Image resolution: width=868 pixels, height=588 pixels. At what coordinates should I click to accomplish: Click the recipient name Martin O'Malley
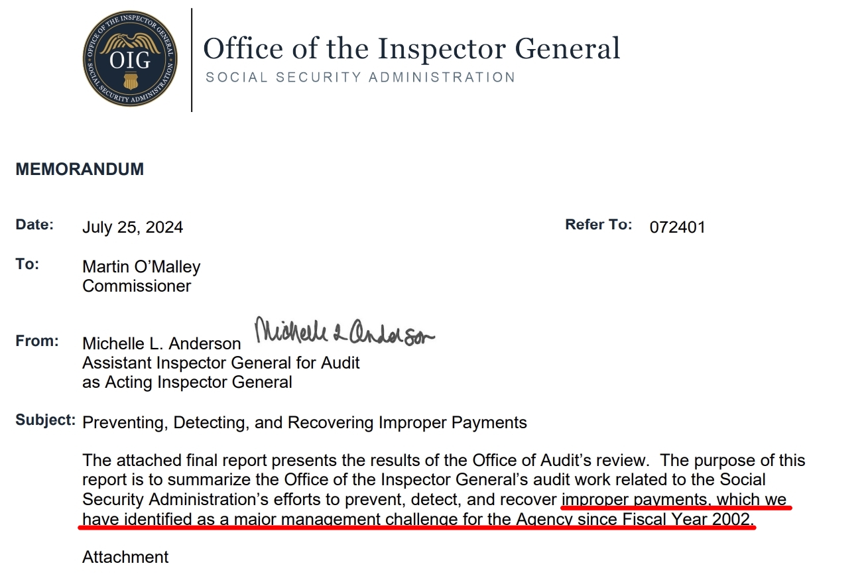coord(141,267)
